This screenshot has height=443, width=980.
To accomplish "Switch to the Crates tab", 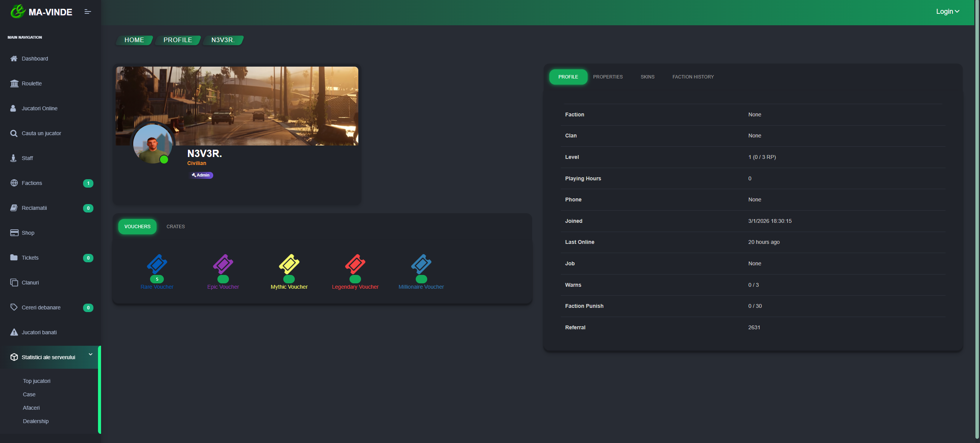I will [x=175, y=227].
